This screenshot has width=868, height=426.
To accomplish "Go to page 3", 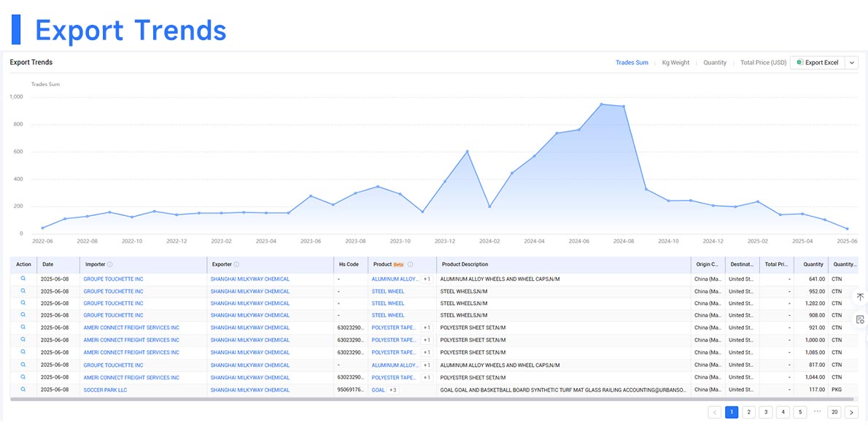I will pos(766,412).
